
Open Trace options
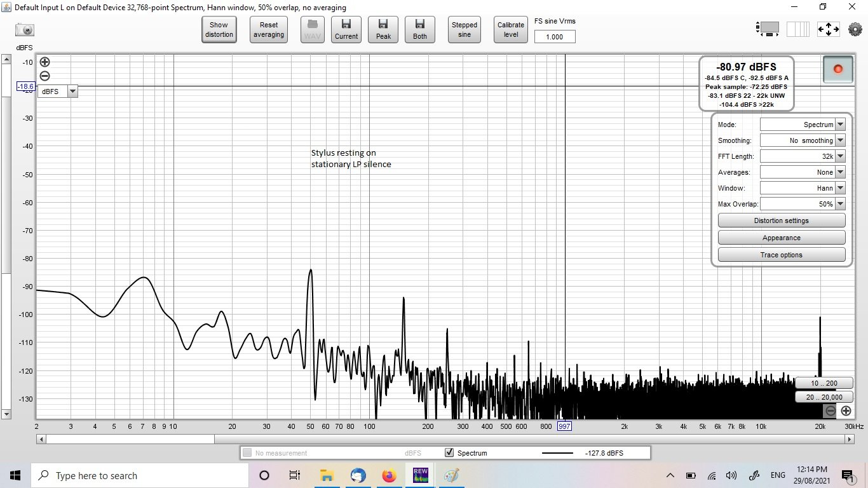point(782,255)
